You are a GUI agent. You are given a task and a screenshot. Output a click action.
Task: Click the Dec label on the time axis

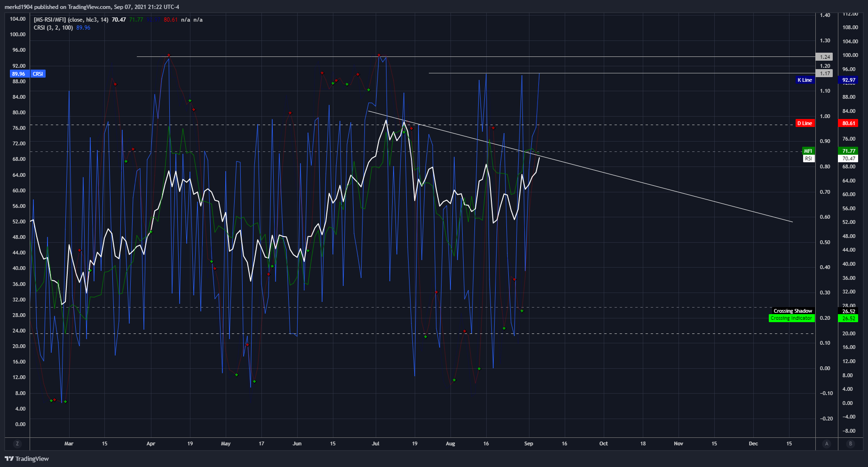753,443
